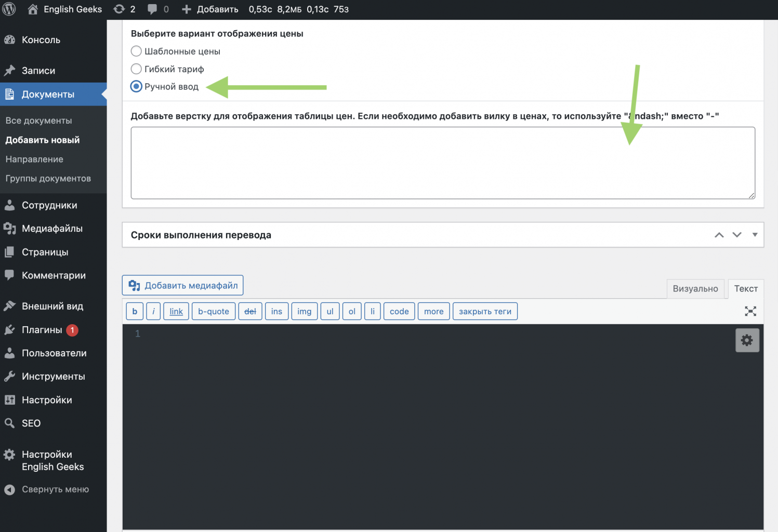Open English Geeks site name link
This screenshot has height=532, width=778.
click(x=73, y=9)
